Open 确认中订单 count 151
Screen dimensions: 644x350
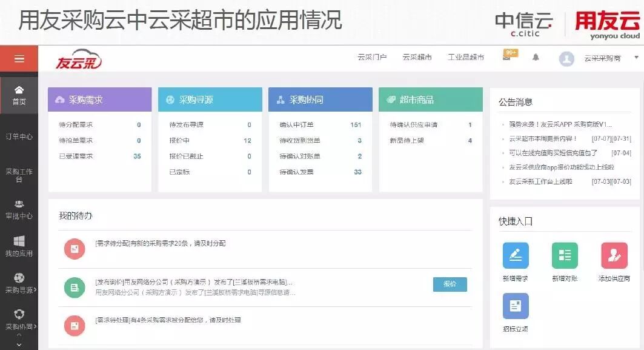pyautogui.click(x=356, y=124)
